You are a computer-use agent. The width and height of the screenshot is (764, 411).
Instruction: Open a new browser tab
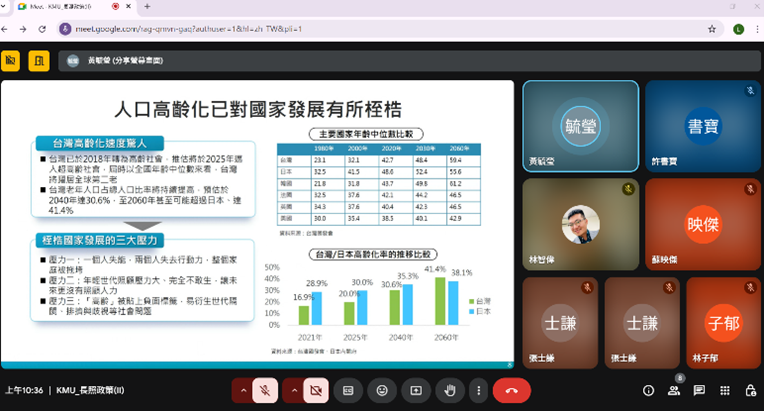point(147,6)
